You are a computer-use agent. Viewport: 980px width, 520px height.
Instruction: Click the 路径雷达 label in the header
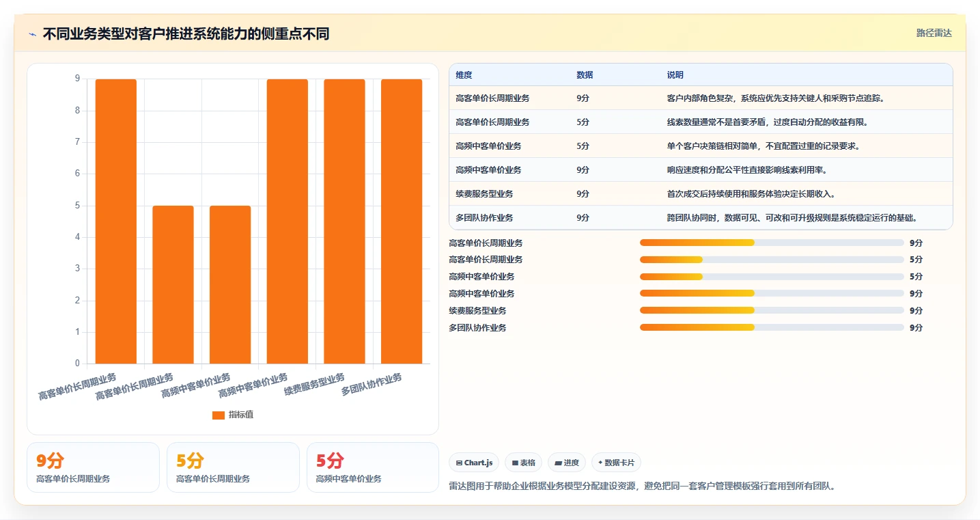coord(934,33)
